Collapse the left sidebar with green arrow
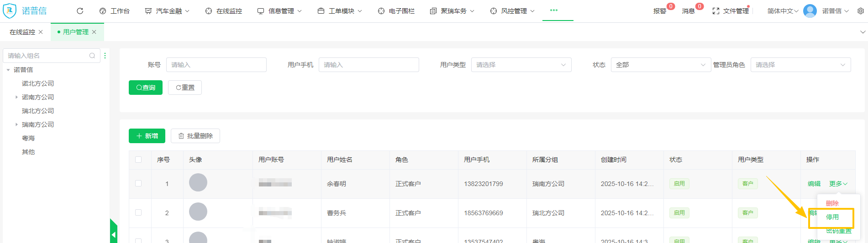Screen dimensions: 868x243 (114, 234)
